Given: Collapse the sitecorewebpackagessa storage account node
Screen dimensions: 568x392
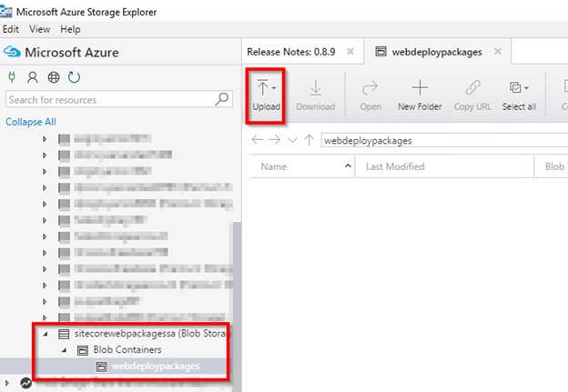Looking at the screenshot, I should click(x=46, y=334).
